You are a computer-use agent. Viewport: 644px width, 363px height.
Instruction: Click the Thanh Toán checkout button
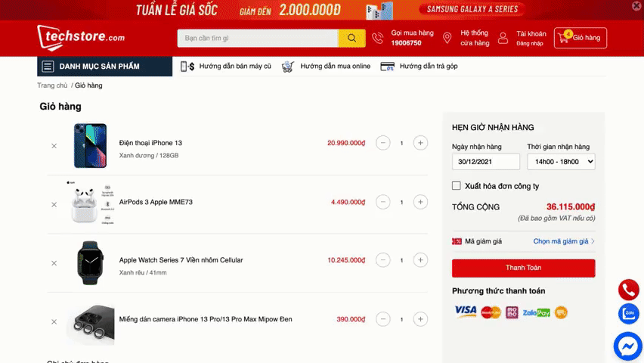[x=523, y=268]
